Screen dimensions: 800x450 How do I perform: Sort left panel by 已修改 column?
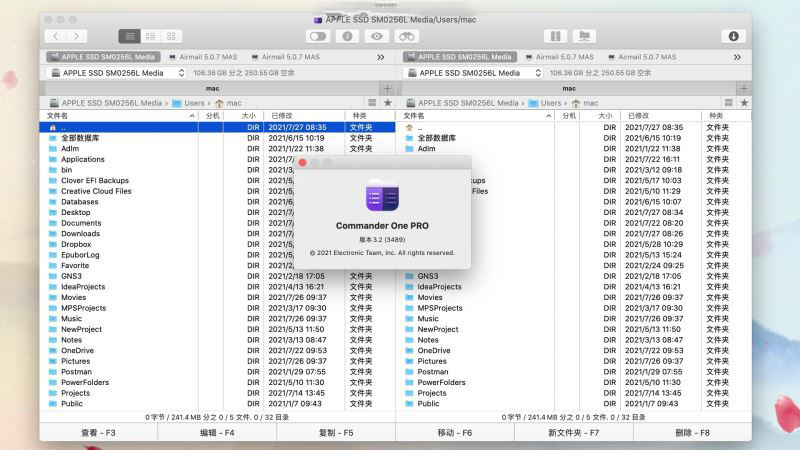pos(304,116)
